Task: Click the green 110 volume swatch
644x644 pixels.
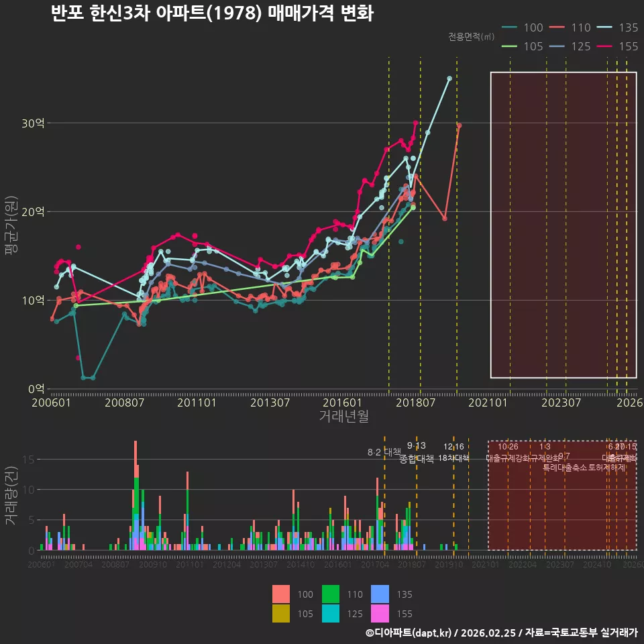Action: [331, 594]
